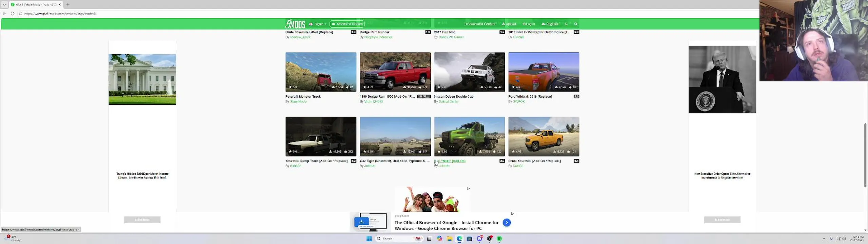Click the taskbar weather widget

click(12, 239)
